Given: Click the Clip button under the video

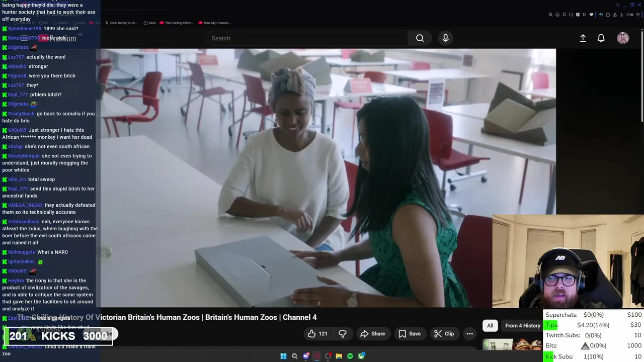Looking at the screenshot, I should [444, 333].
